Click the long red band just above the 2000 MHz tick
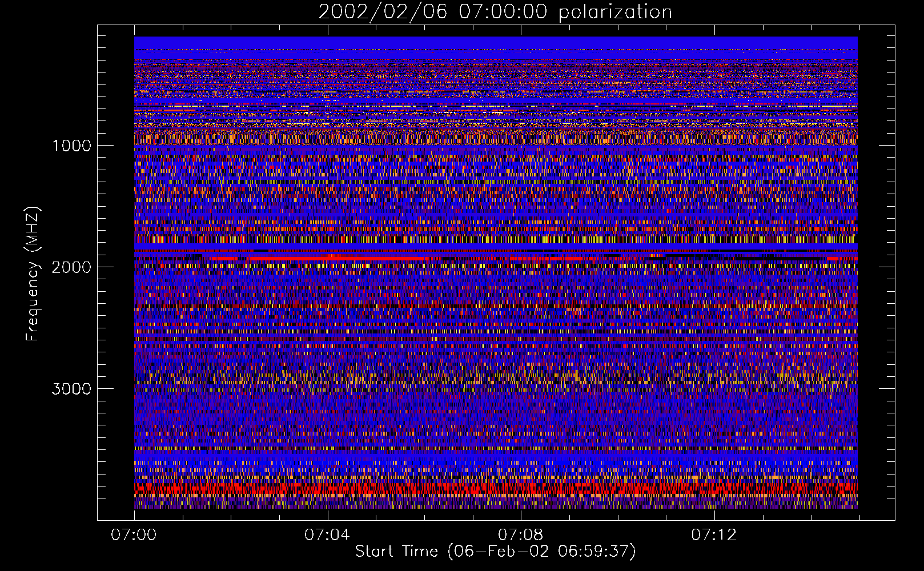The height and width of the screenshot is (571, 924). click(x=340, y=258)
